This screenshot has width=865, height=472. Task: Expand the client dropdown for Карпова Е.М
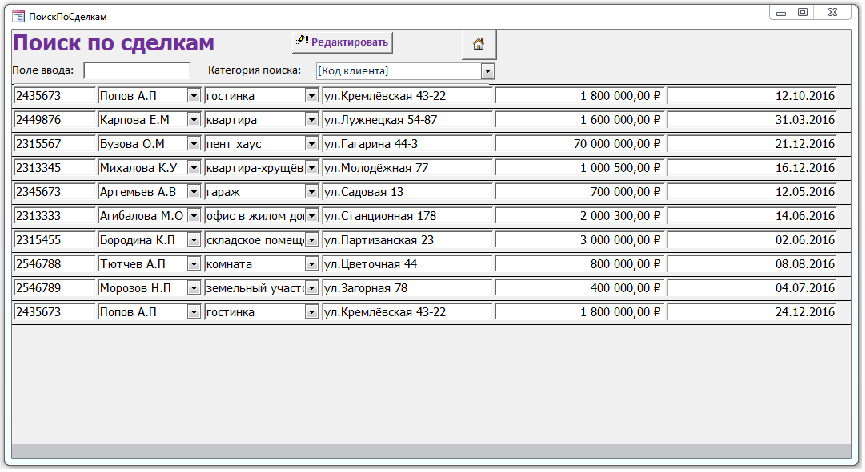[x=194, y=120]
